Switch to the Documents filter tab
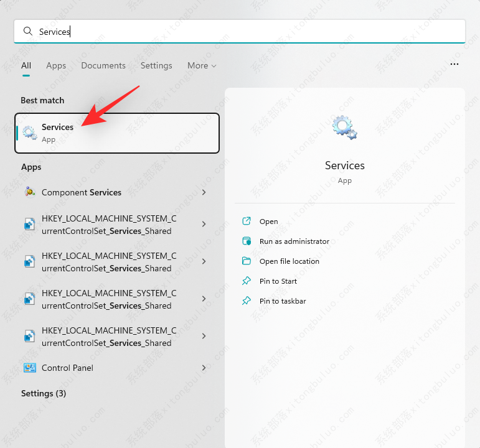Screen dimensions: 480x448 (x=103, y=65)
